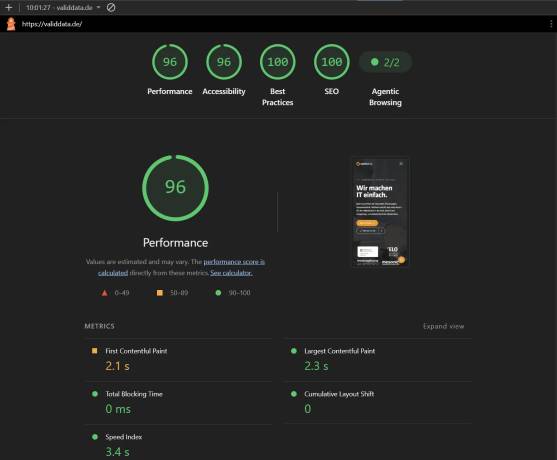Click First Contentful Paint metric label

[x=136, y=351]
